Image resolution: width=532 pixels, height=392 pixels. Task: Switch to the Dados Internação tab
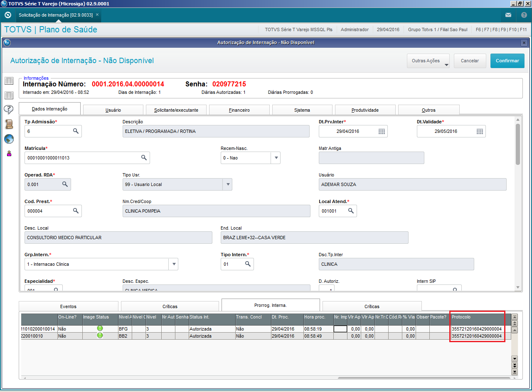pos(49,109)
